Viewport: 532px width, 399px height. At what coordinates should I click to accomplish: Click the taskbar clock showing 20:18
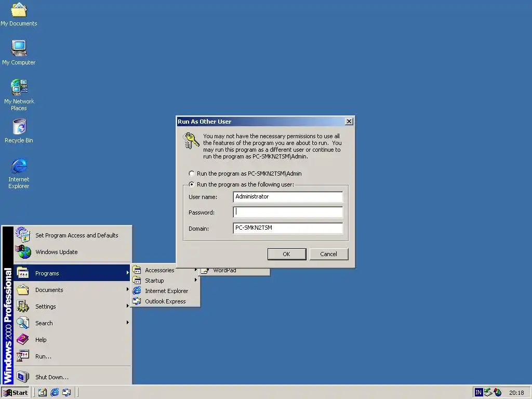[516, 393]
